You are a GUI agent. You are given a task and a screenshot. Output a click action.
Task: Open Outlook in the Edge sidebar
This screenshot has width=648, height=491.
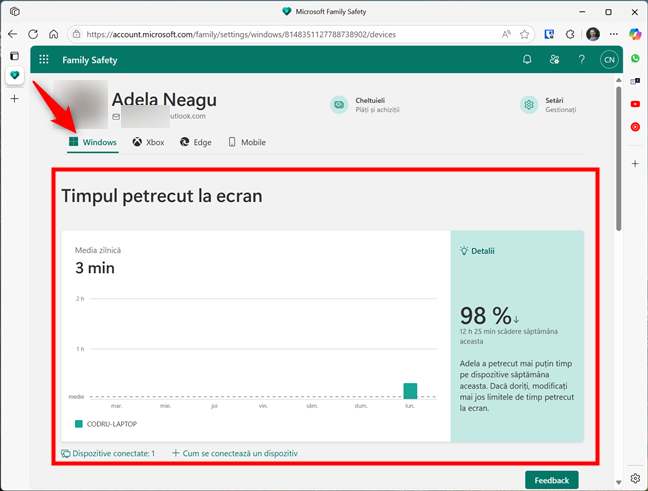point(635,81)
